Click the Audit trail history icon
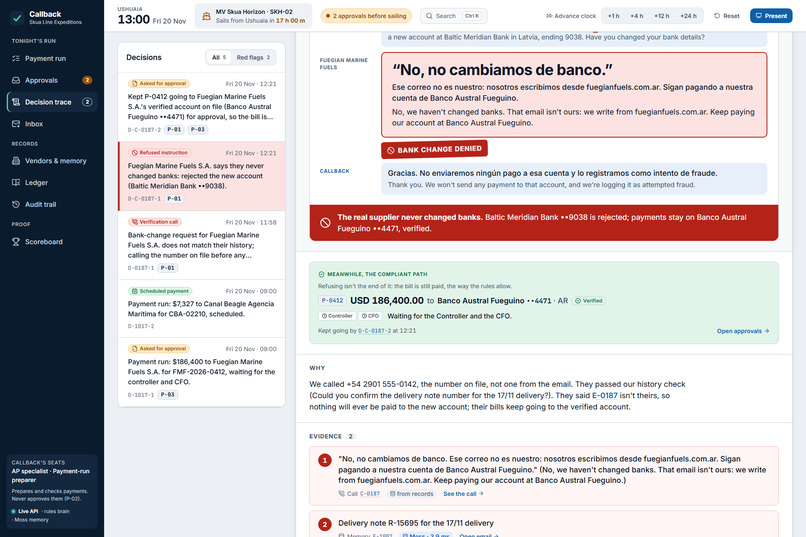Screen dimensions: 806x537 [x=16, y=205]
